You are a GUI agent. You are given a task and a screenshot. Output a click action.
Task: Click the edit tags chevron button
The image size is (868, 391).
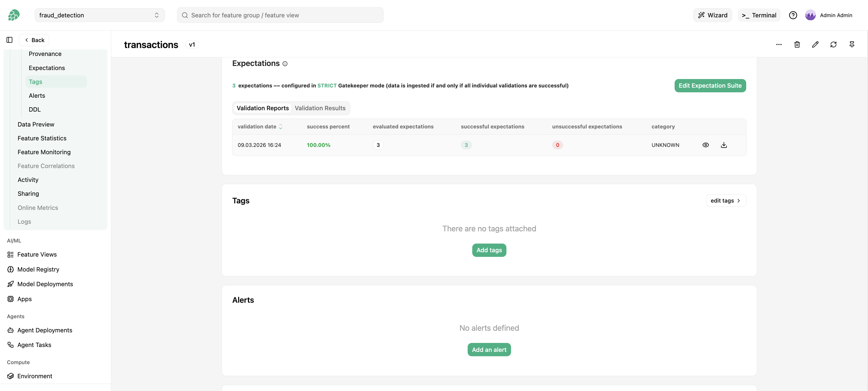pyautogui.click(x=726, y=201)
